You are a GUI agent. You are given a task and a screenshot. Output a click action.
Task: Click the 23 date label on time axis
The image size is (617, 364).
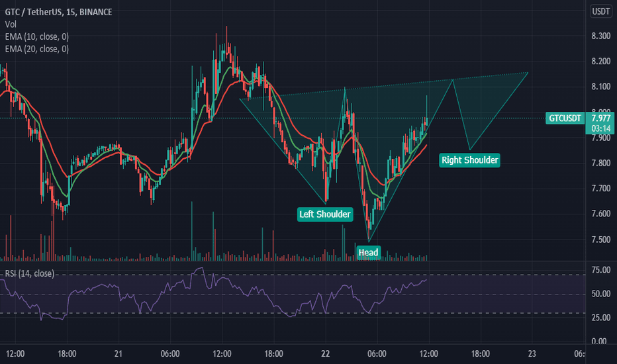pyautogui.click(x=532, y=354)
